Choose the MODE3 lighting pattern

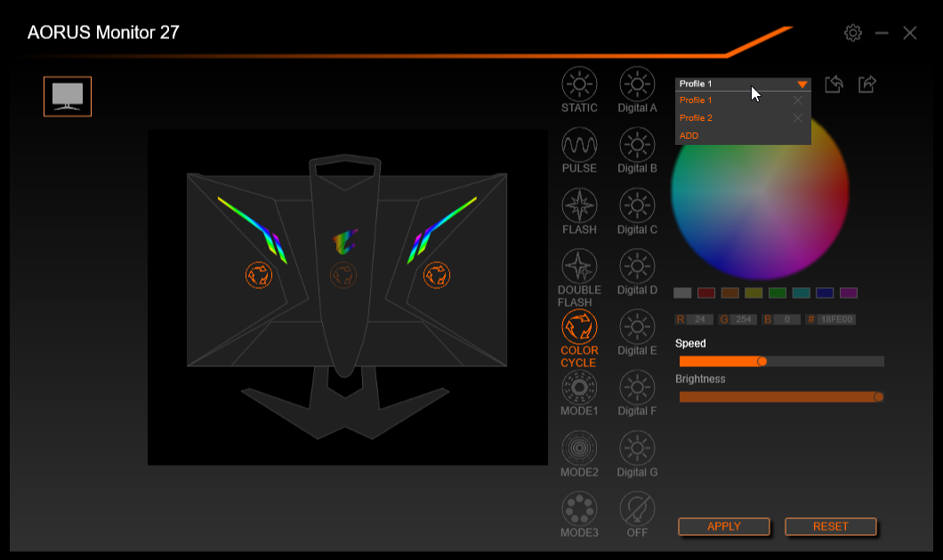click(579, 509)
